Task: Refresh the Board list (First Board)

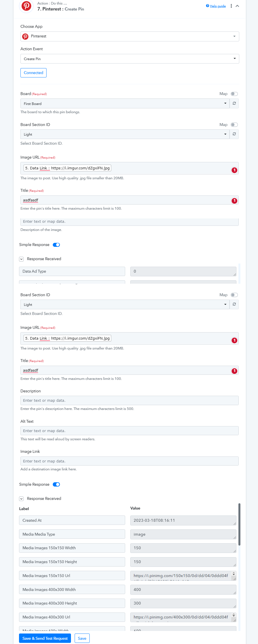Action: [x=234, y=103]
